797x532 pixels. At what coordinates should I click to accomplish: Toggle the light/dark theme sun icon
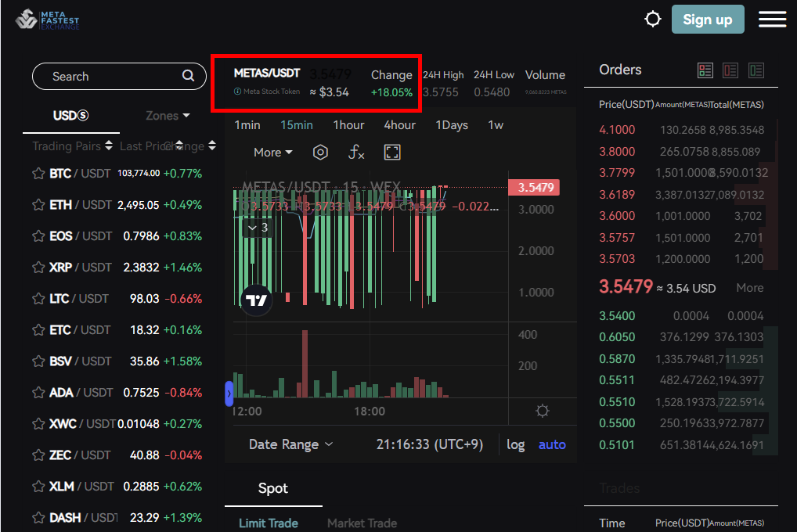point(653,20)
